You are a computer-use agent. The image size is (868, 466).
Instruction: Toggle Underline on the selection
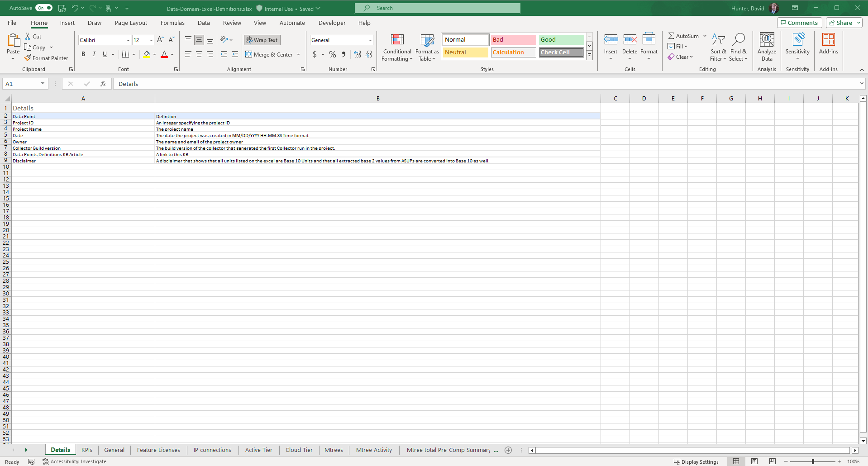pyautogui.click(x=104, y=54)
